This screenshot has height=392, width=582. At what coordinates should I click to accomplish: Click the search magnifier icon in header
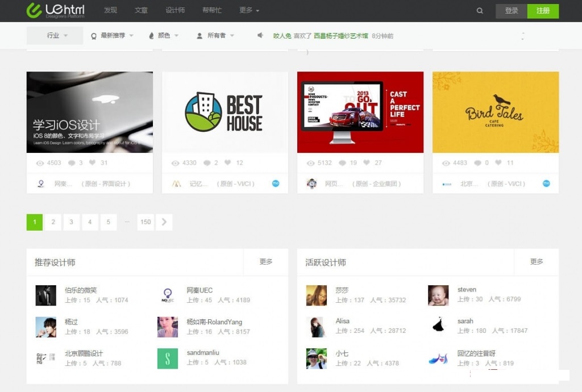point(480,11)
